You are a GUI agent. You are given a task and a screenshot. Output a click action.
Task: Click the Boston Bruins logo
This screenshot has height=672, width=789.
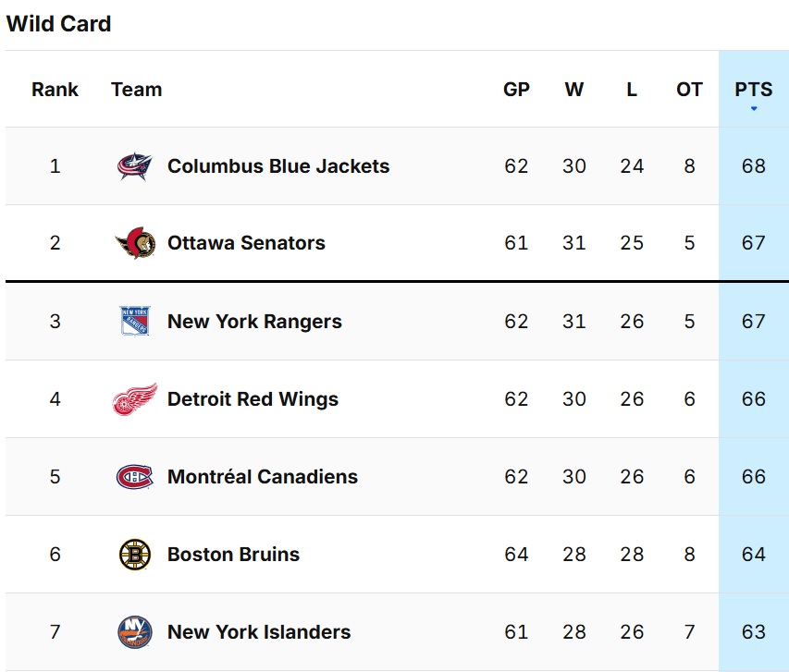tap(135, 555)
